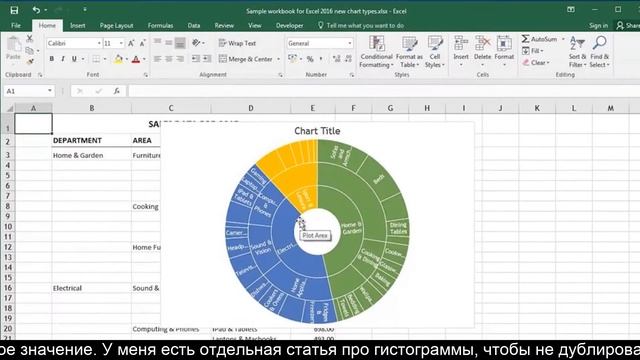Top-align cell contents
The width and height of the screenshot is (640, 360).
[157, 42]
